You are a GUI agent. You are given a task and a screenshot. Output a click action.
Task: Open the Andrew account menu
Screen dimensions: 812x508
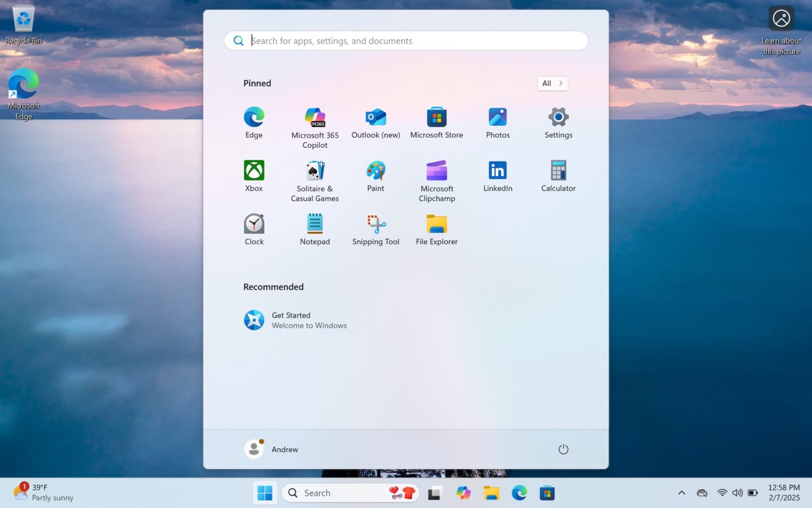[x=271, y=449]
